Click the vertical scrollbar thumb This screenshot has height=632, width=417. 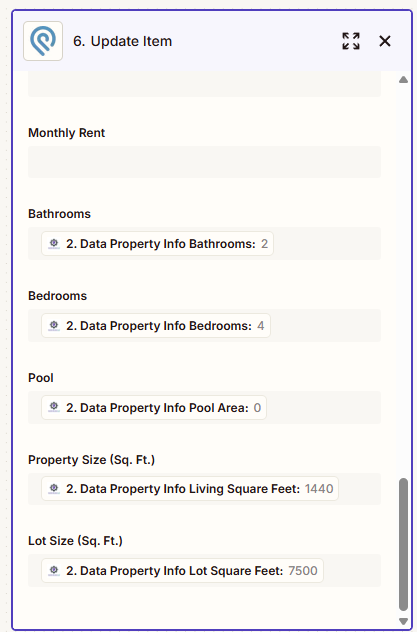coord(403,544)
